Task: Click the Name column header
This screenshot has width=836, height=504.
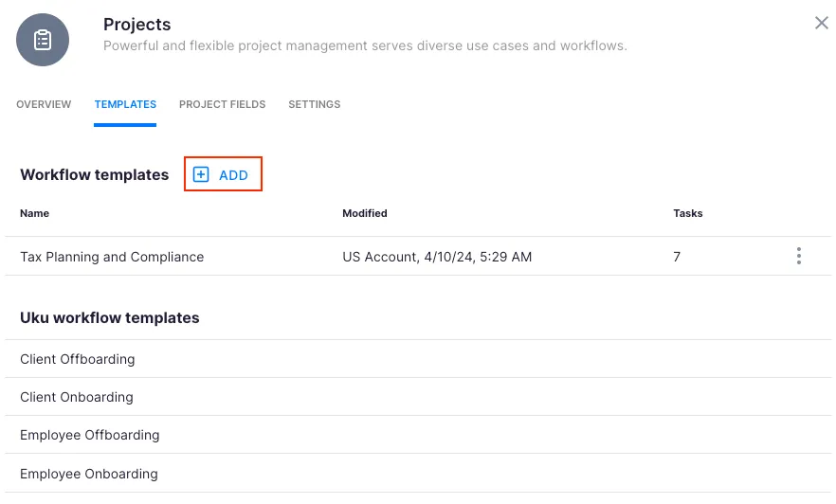Action: [x=34, y=213]
